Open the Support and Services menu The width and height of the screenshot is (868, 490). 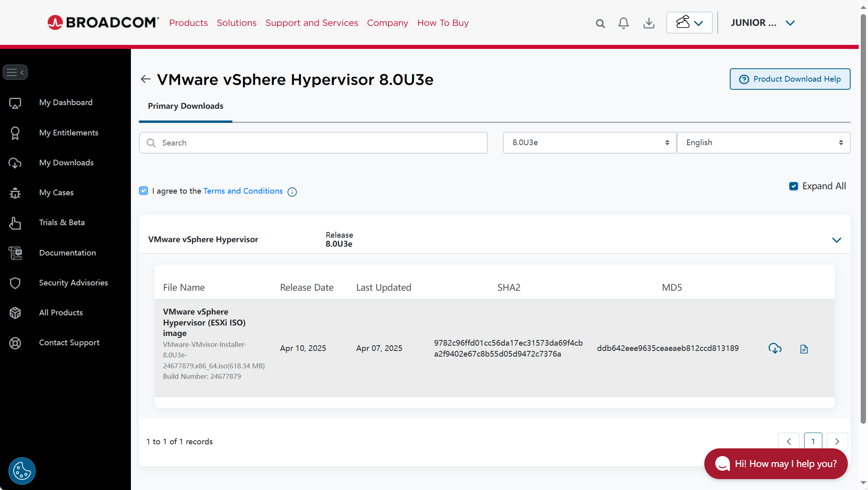(312, 23)
